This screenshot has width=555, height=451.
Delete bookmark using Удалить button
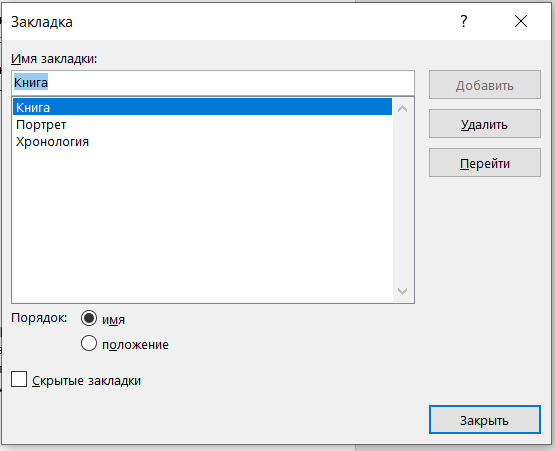pyautogui.click(x=485, y=124)
